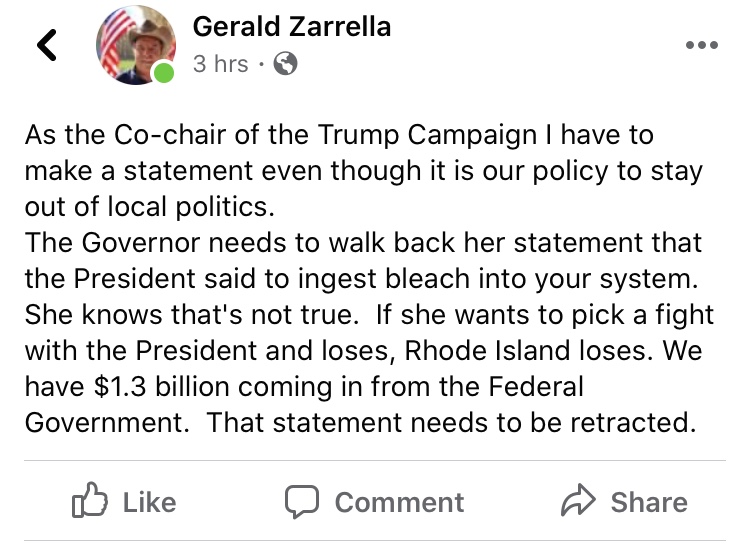This screenshot has width=750, height=555.
Task: Click the "3 hrs" post timestamp
Action: pyautogui.click(x=221, y=64)
